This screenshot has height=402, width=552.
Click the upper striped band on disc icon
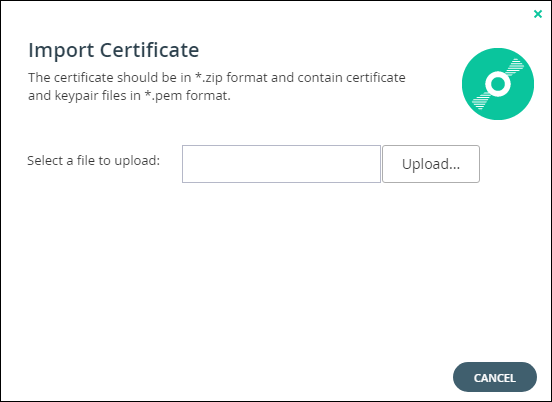point(515,66)
